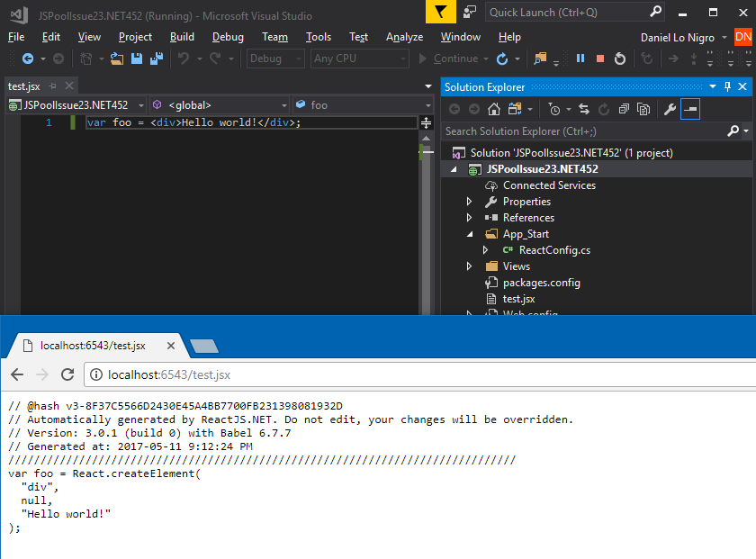Open the Debug menu
This screenshot has width=756, height=559.
pyautogui.click(x=228, y=37)
